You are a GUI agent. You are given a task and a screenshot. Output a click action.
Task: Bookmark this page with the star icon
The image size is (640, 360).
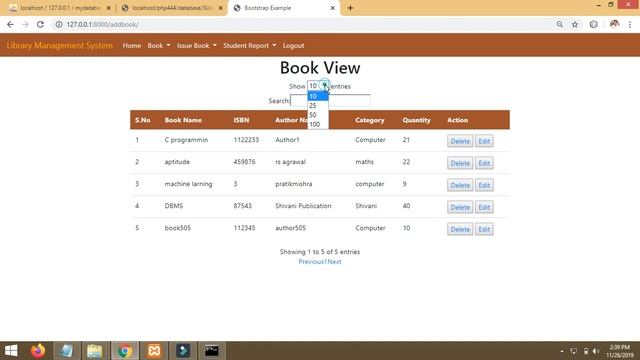(575, 24)
